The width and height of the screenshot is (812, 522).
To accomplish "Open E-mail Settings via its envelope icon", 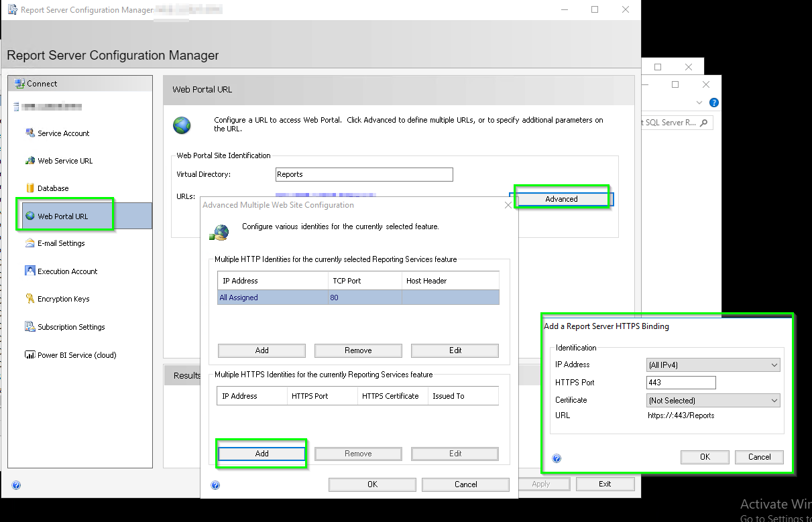I will (30, 243).
